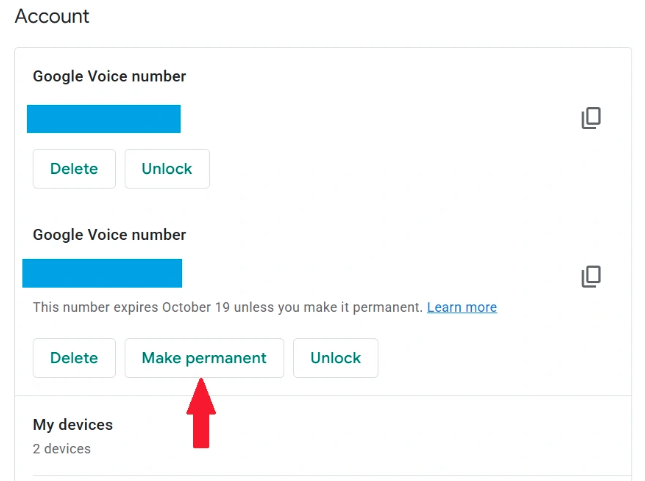Click the "2 devices" count text
645x481 pixels.
(62, 449)
